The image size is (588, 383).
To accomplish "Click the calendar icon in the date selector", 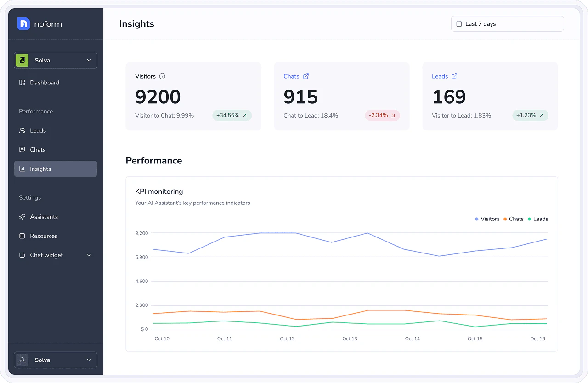I will click(458, 23).
